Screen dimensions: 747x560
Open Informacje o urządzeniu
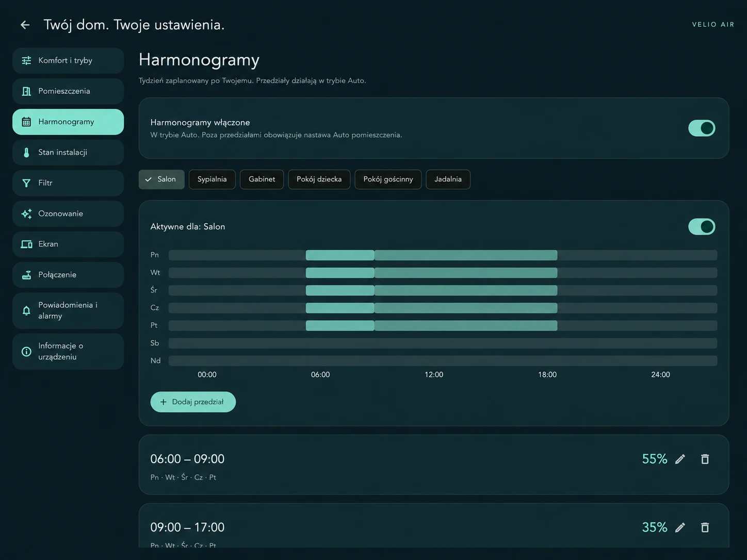[68, 351]
